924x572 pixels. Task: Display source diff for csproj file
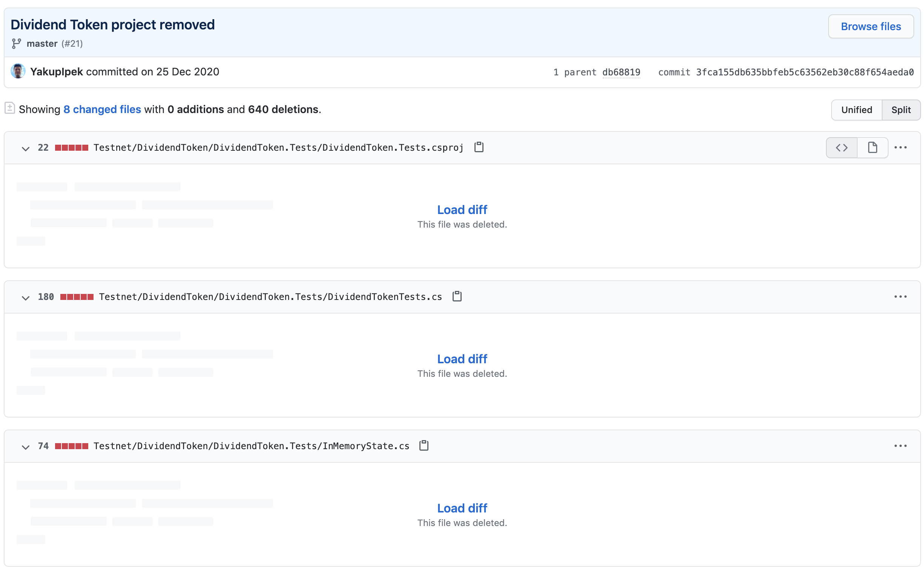(x=841, y=148)
